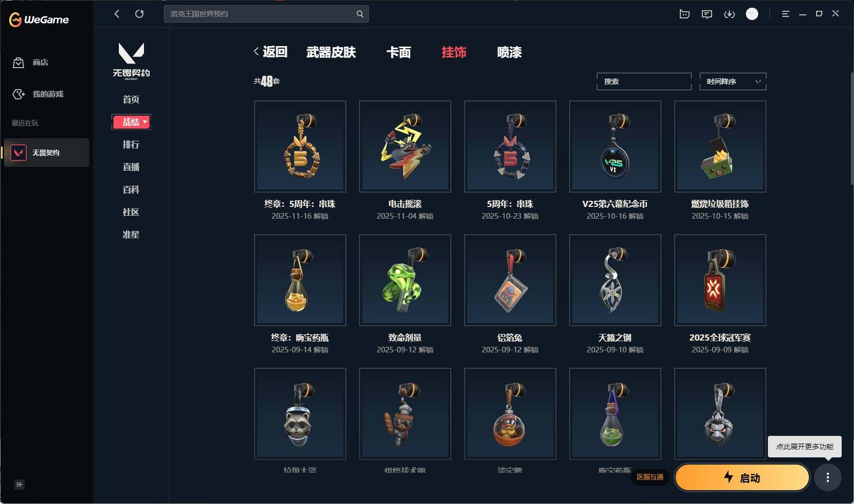The width and height of the screenshot is (854, 504).
Task: Click the back arrow navigation icon
Action: point(117,14)
